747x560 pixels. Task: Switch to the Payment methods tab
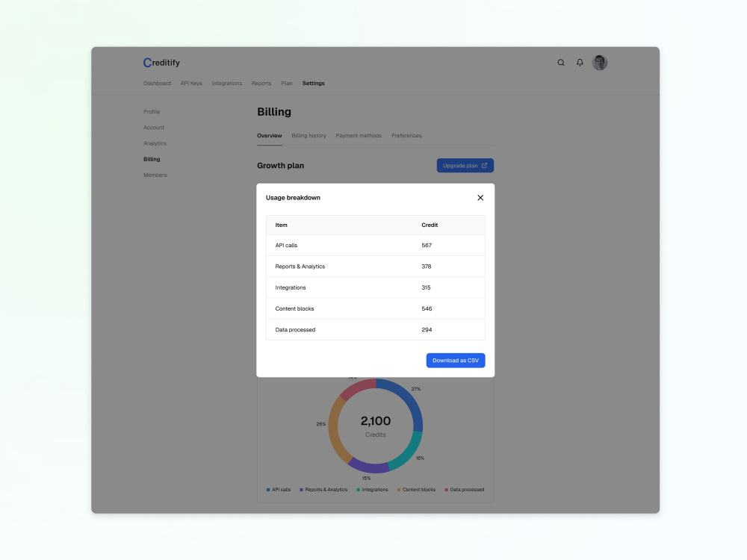click(x=359, y=136)
